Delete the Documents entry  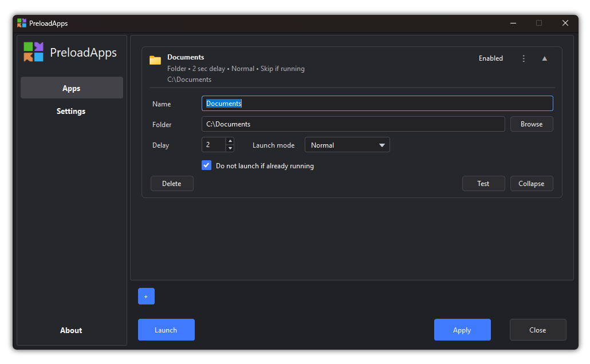click(172, 184)
